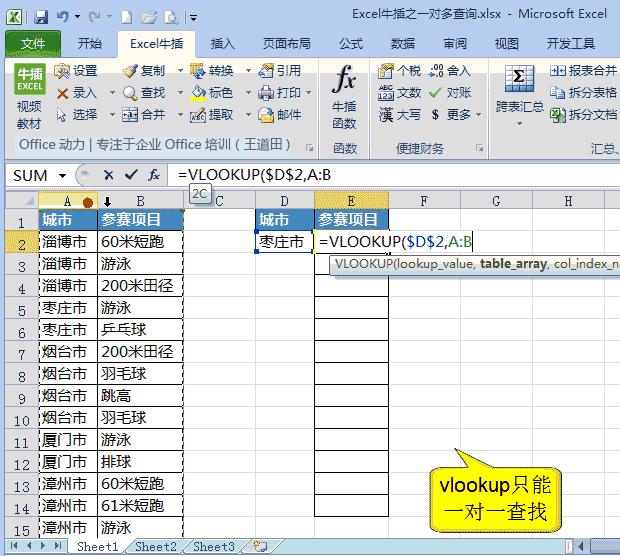Open the Customize Quick Access Toolbar dropdown
The image size is (620, 556).
193,17
